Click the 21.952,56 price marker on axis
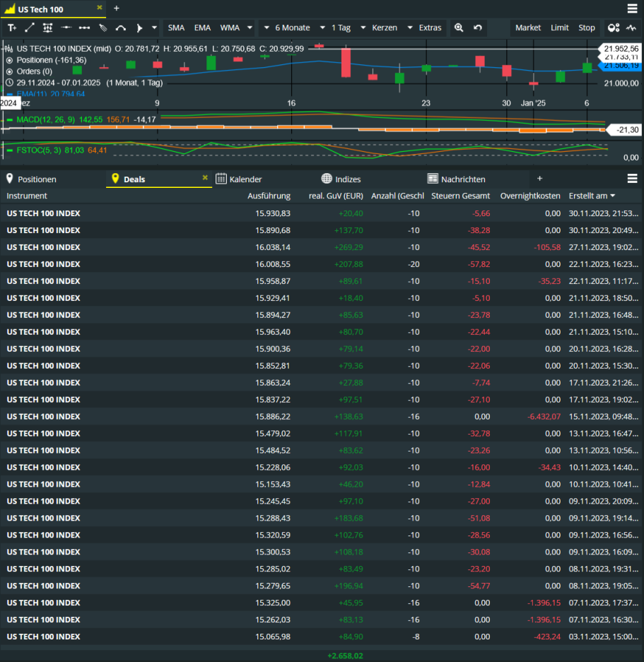The width and height of the screenshot is (644, 662). coord(621,49)
